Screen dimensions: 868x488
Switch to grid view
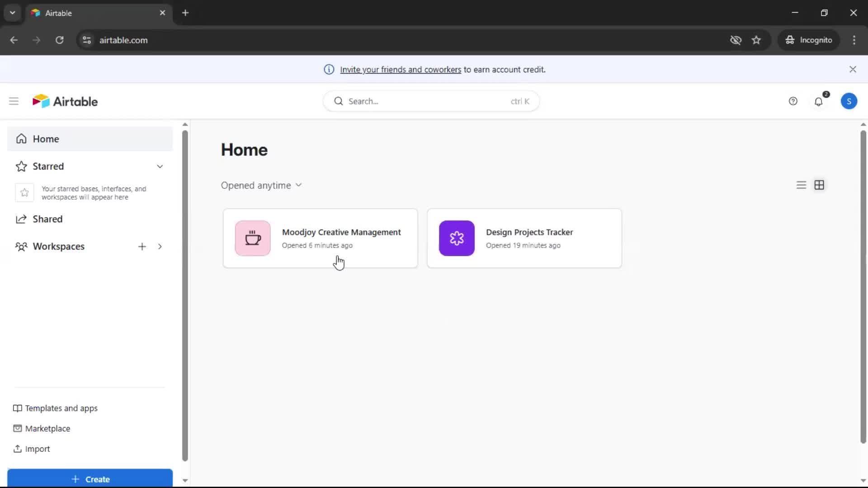point(819,185)
